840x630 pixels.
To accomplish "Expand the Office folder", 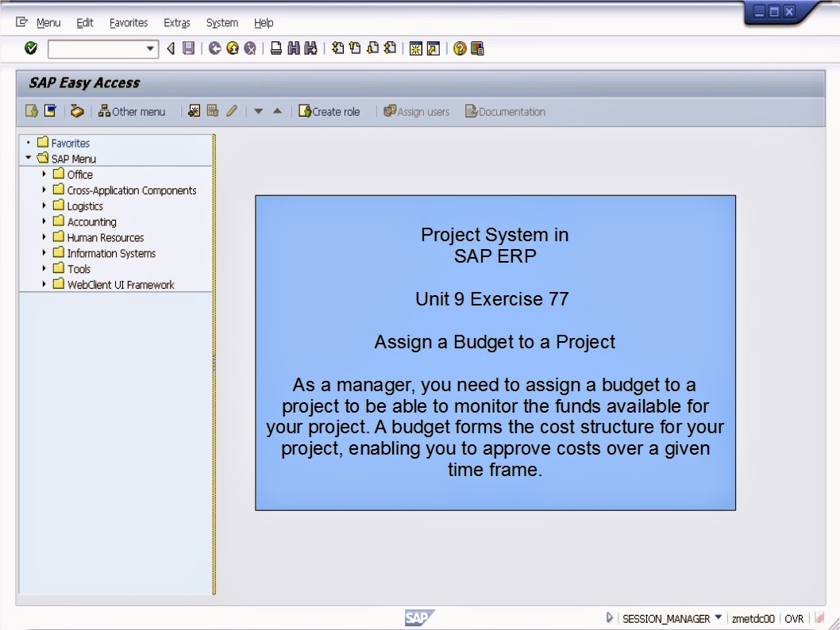I will pyautogui.click(x=44, y=174).
